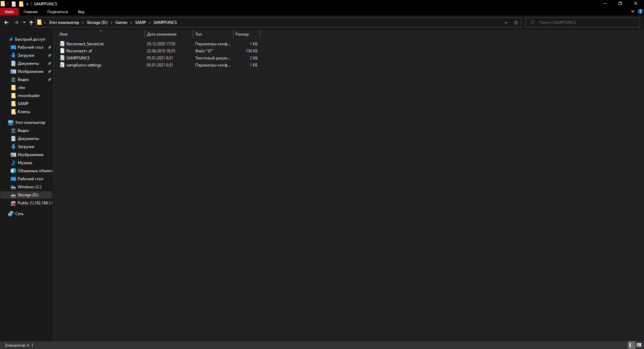Open pinned Загрузки under Quick access
The width and height of the screenshot is (644, 349).
click(x=26, y=55)
